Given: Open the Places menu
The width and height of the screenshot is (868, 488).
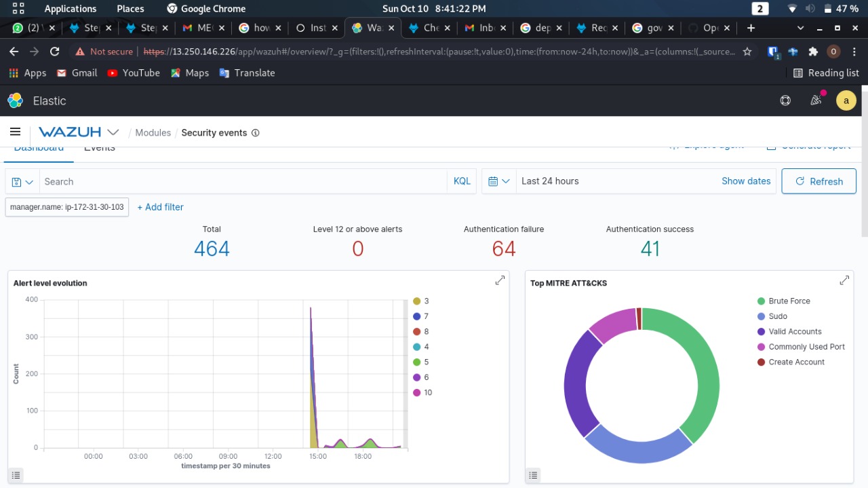Looking at the screenshot, I should (x=130, y=9).
